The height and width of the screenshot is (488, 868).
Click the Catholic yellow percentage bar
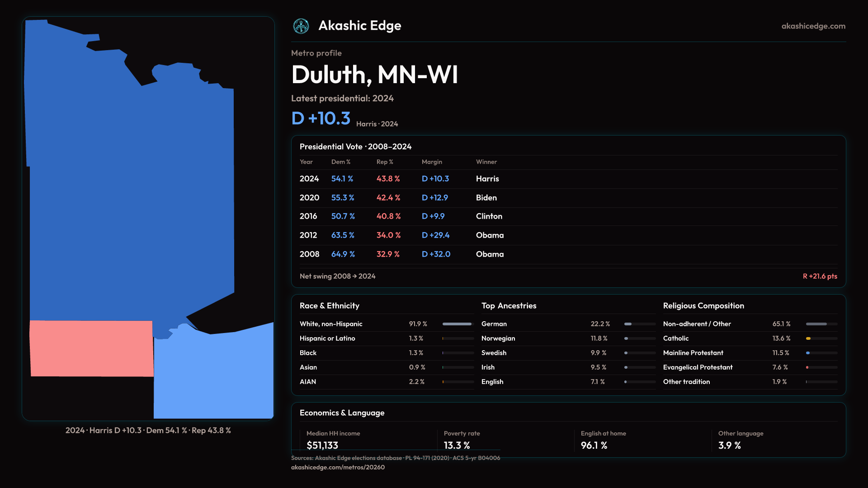click(x=809, y=338)
